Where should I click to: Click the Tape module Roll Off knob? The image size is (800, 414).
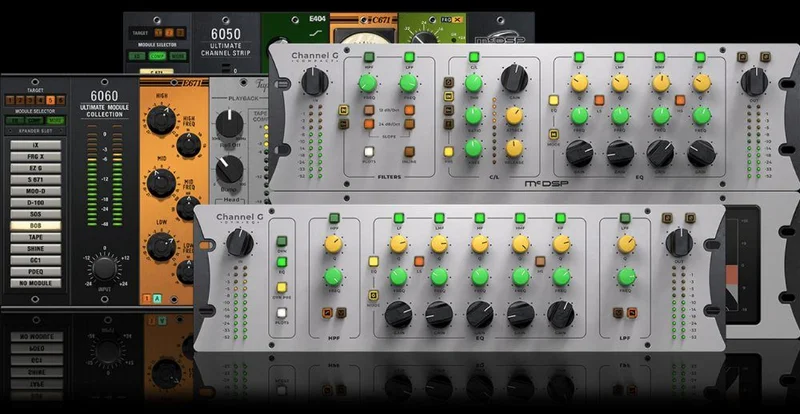[230, 124]
